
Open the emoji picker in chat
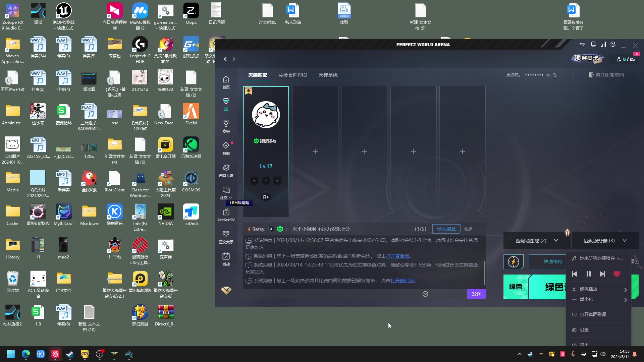(x=425, y=294)
